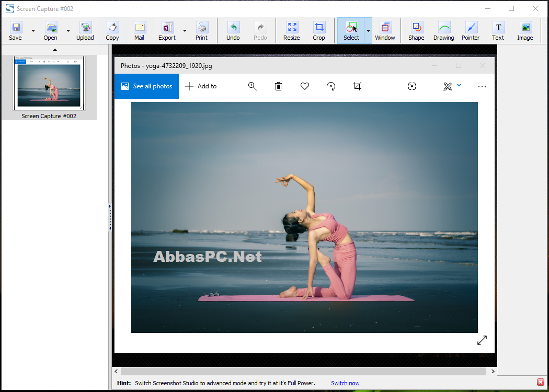
Task: Insert an Image tool icon
Action: coord(525,27)
